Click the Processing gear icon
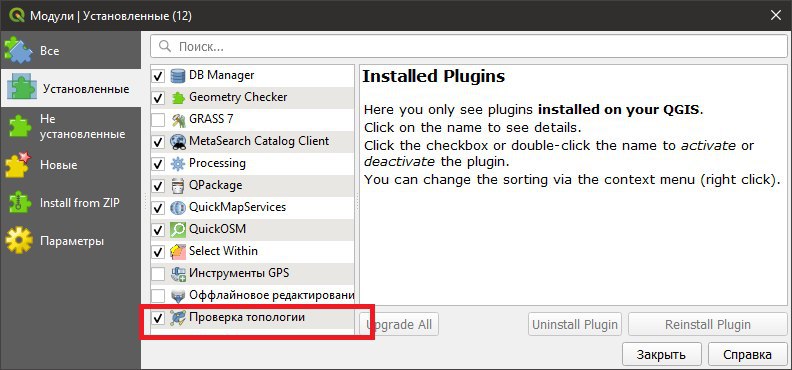 178,164
